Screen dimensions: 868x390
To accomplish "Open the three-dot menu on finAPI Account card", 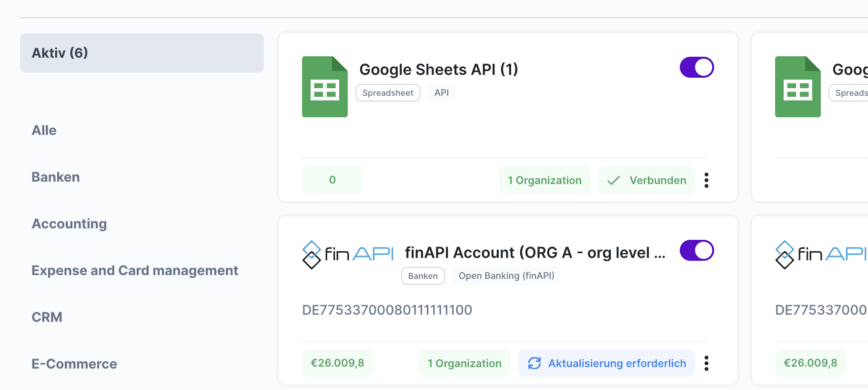I will click(707, 363).
